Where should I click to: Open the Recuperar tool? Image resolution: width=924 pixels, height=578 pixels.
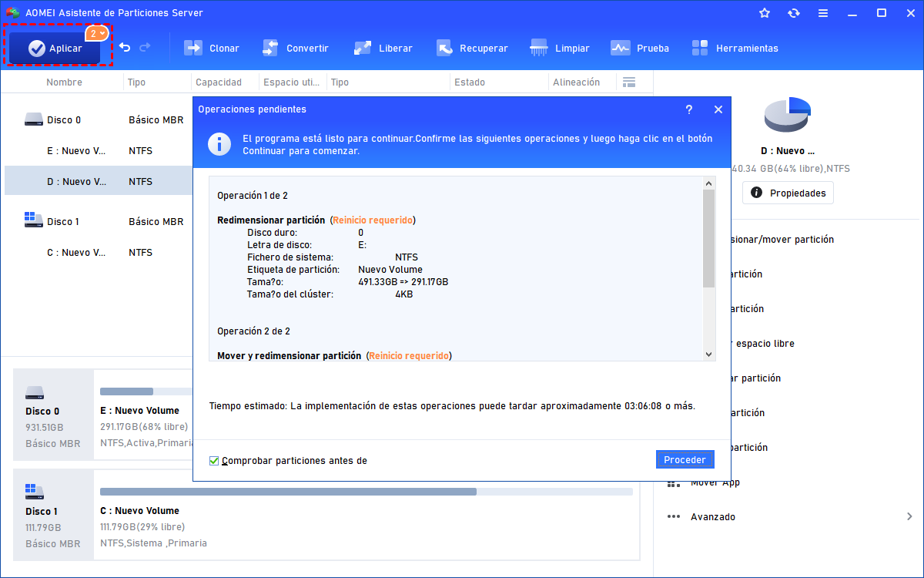[x=472, y=48]
